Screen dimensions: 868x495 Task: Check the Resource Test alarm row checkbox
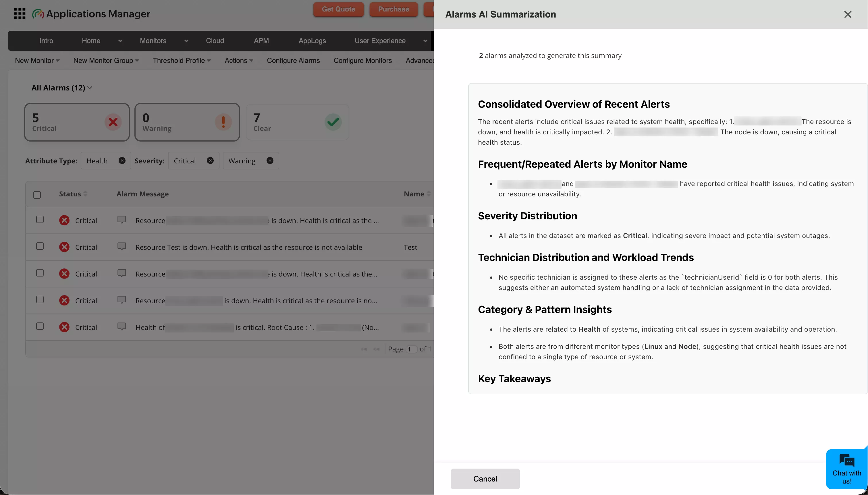point(39,246)
